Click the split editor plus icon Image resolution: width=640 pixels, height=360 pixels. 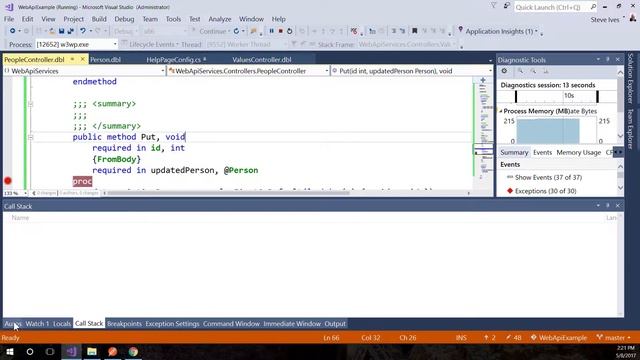pos(483,80)
